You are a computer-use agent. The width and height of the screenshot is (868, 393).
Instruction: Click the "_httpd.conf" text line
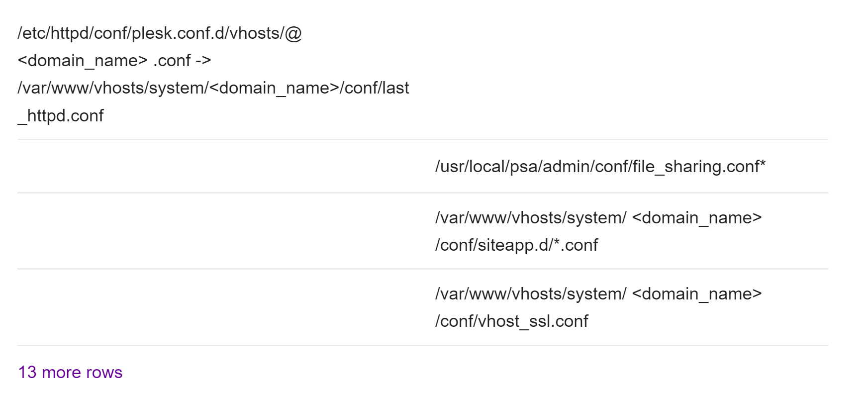(x=61, y=116)
